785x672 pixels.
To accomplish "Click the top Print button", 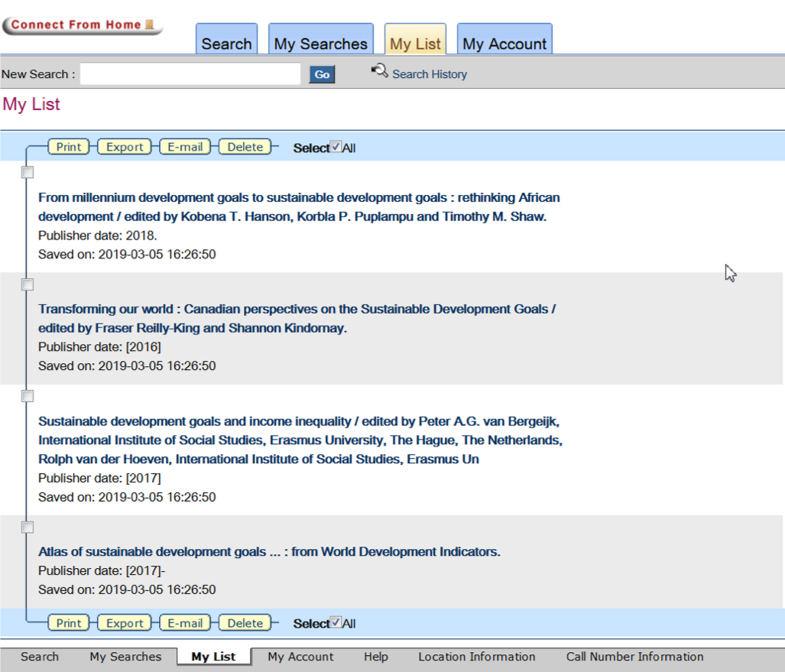I will click(69, 147).
